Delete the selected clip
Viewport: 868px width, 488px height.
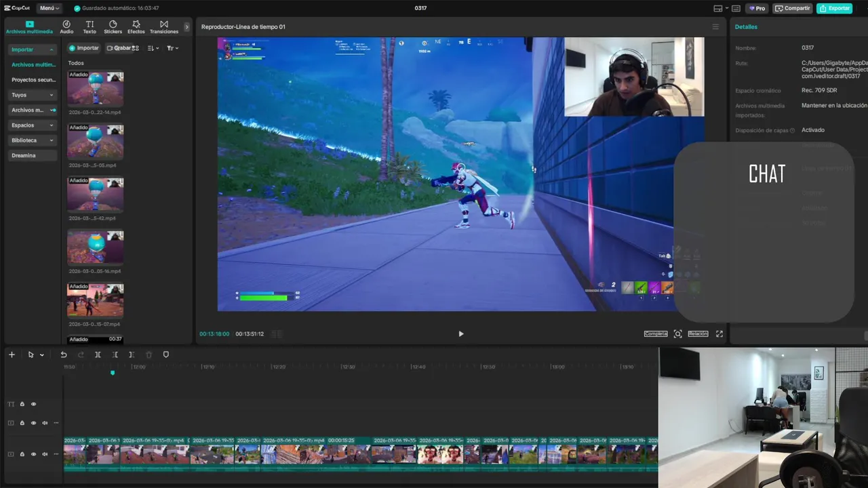(x=149, y=354)
